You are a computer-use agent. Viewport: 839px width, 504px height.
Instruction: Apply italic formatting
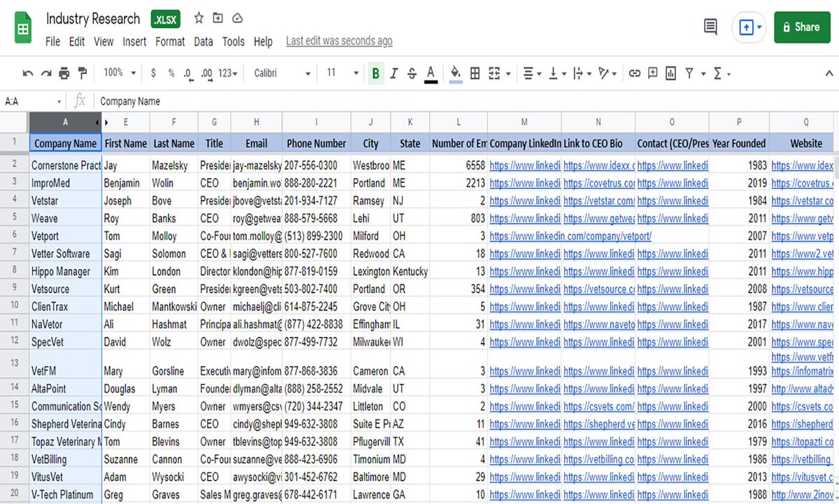(394, 73)
